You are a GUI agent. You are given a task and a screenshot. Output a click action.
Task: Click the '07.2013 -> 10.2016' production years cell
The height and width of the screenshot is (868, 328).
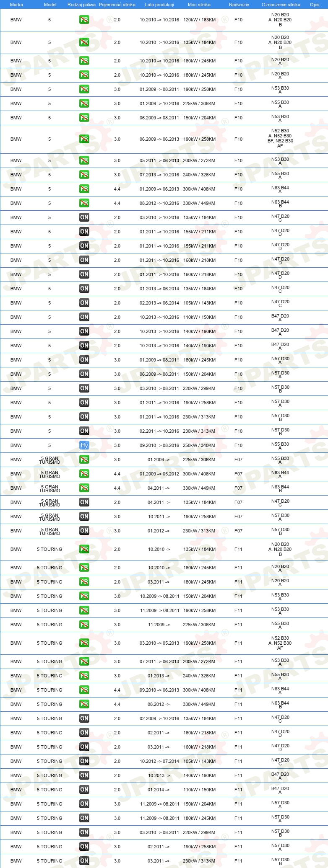pyautogui.click(x=159, y=175)
